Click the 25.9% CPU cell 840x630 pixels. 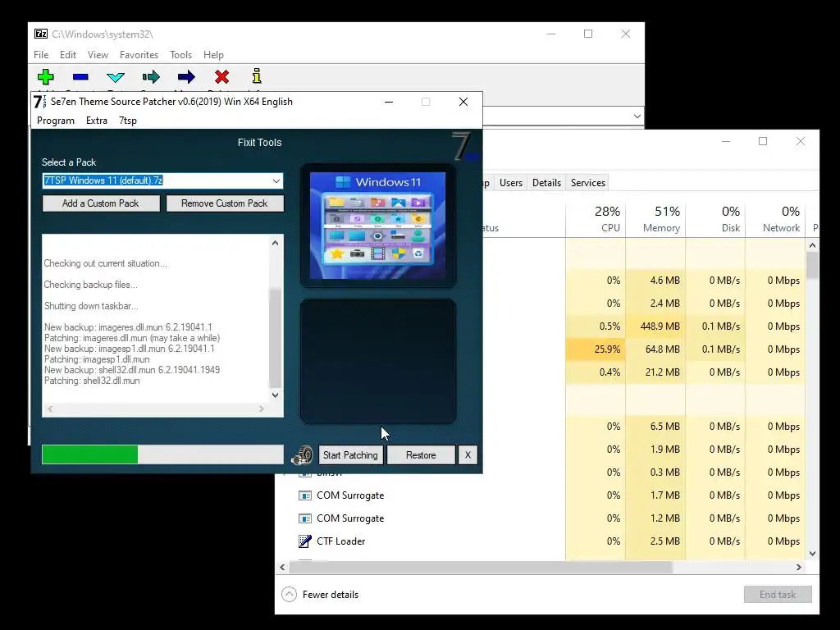coord(596,349)
